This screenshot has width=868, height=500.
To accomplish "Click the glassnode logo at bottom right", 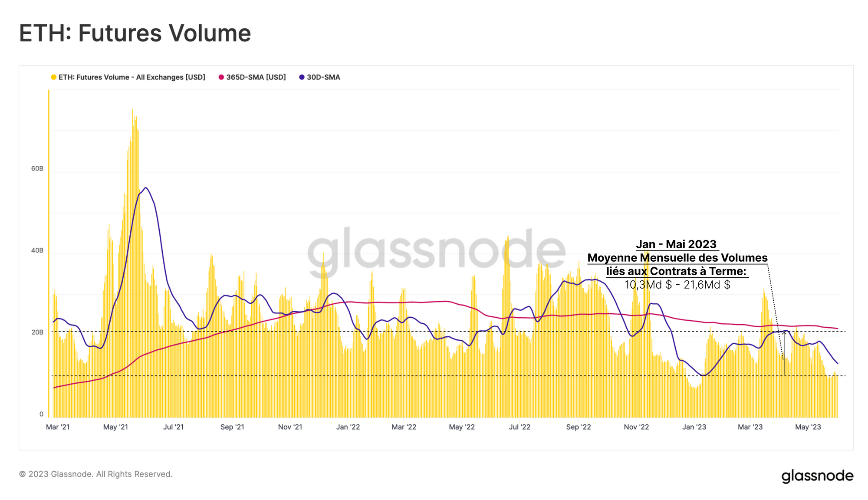I will pos(817,476).
